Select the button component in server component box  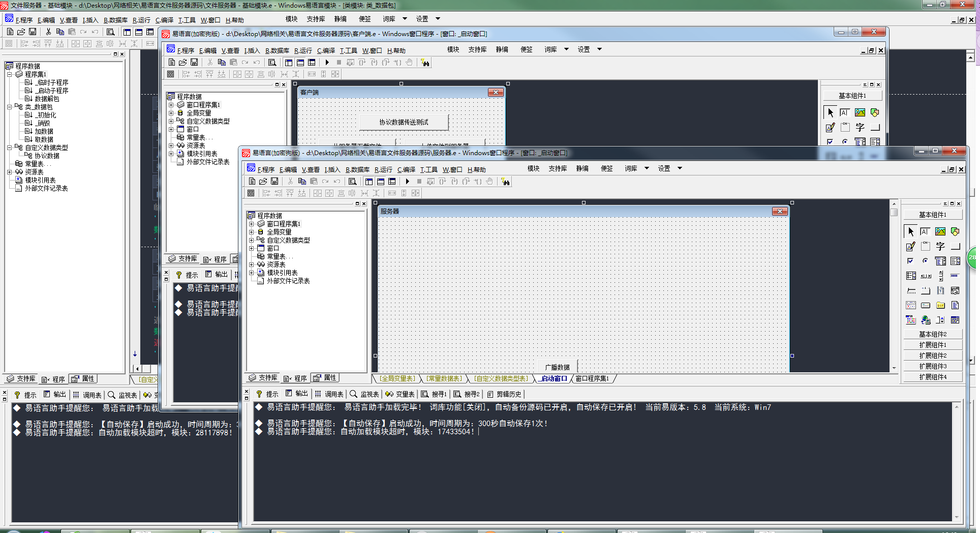[x=955, y=247]
